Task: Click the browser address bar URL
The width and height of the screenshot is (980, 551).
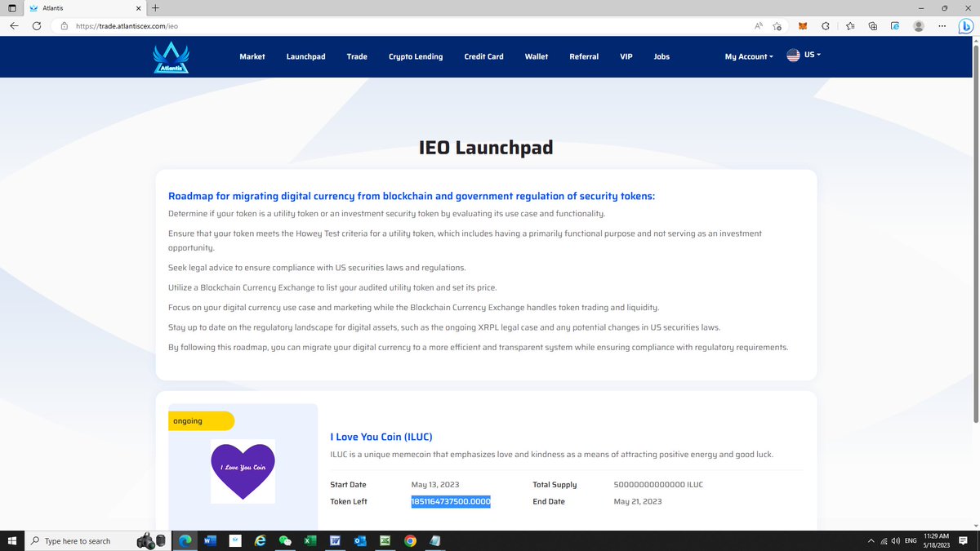Action: point(127,26)
